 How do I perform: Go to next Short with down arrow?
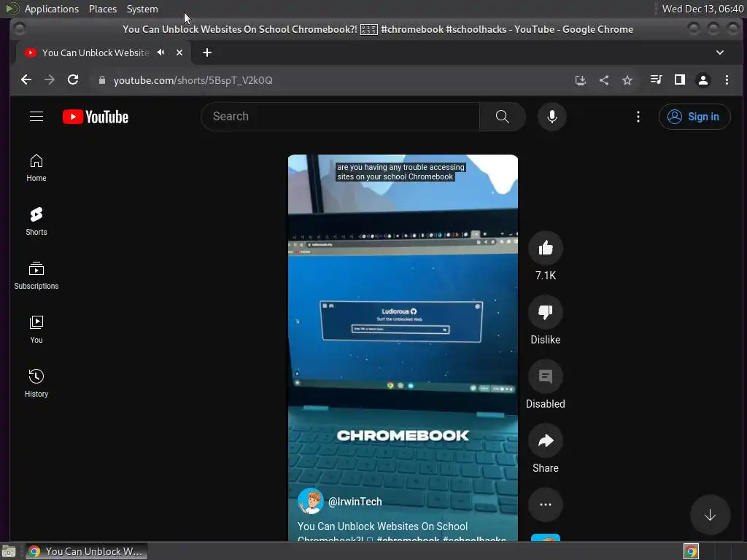click(710, 515)
